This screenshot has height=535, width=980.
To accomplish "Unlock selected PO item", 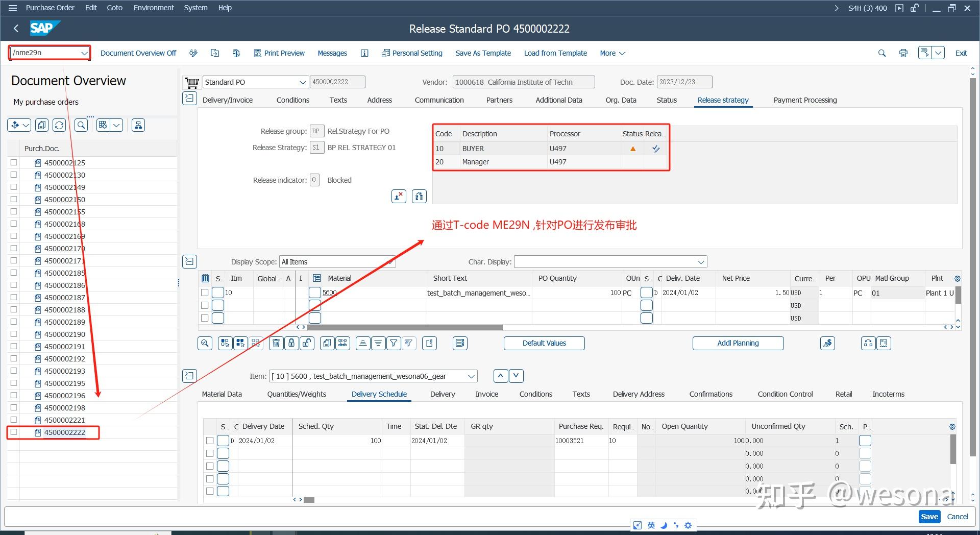I will coord(307,343).
